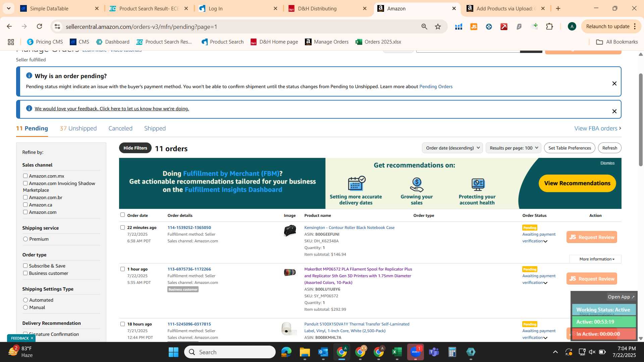Launch Microsoft Edge from the taskbar
The image size is (644, 362).
click(286, 352)
